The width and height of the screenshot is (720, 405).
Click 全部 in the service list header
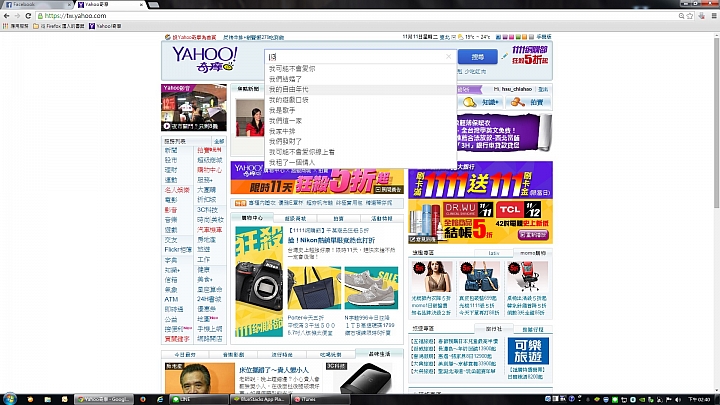pyautogui.click(x=219, y=141)
